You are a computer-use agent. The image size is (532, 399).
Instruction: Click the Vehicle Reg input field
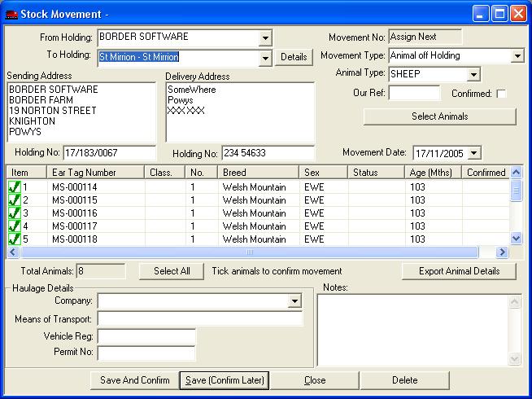[146, 336]
